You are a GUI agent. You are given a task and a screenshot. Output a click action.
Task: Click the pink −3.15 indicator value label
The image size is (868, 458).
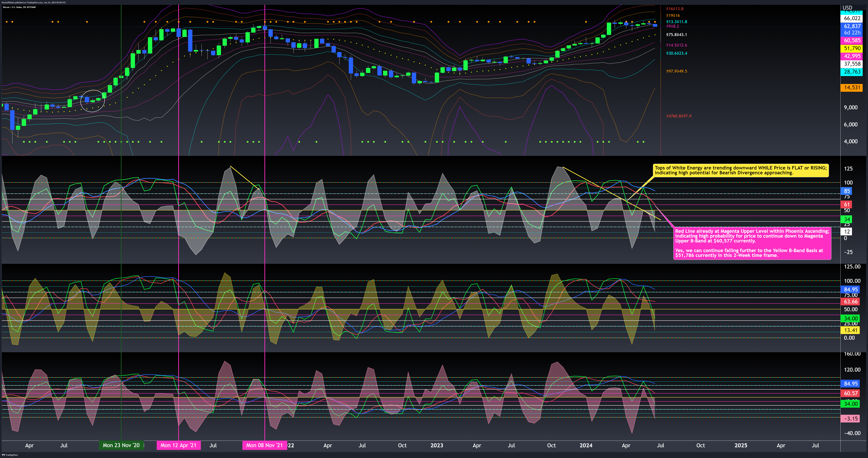(x=850, y=419)
